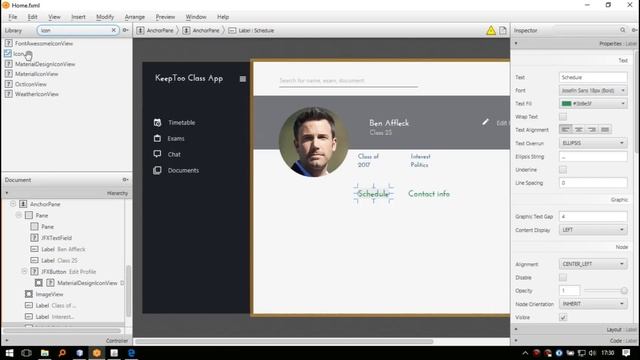Image resolution: width=640 pixels, height=360 pixels.
Task: Click the search field in app preview
Action: pyautogui.click(x=348, y=81)
